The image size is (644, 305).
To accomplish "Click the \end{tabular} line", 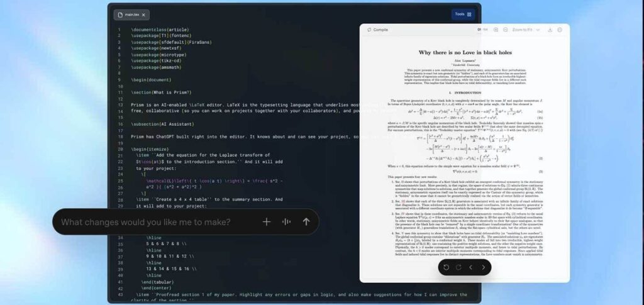I will coord(158,282).
